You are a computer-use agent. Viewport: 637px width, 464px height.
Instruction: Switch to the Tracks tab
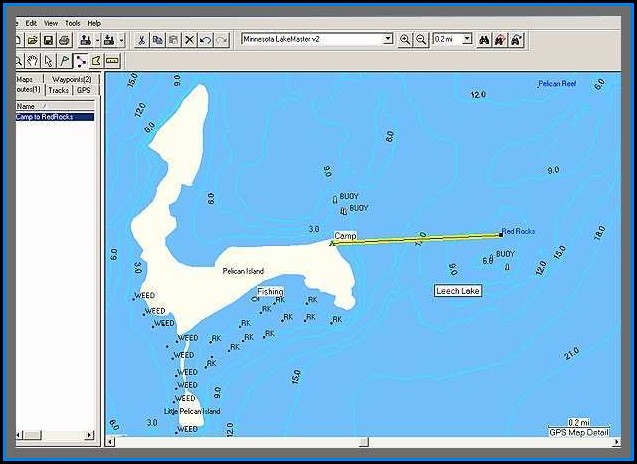(x=58, y=90)
